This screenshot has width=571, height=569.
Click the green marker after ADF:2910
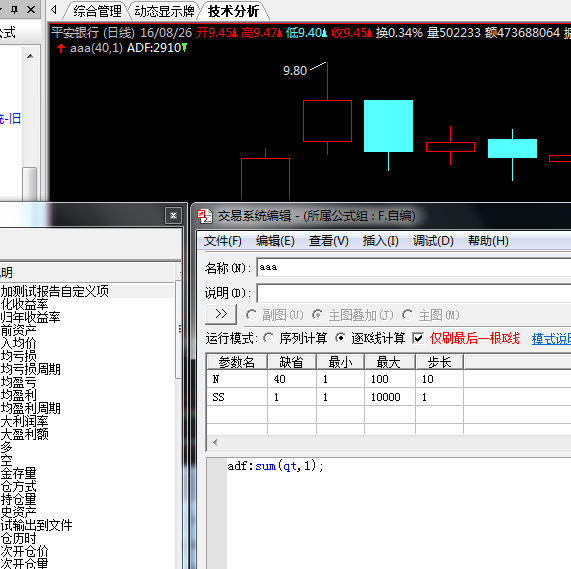click(x=184, y=47)
